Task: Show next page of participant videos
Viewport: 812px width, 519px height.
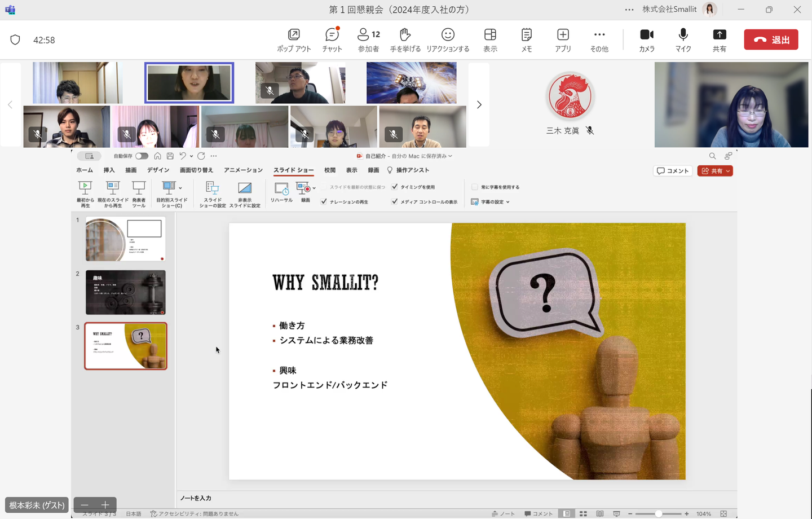Action: [x=479, y=104]
